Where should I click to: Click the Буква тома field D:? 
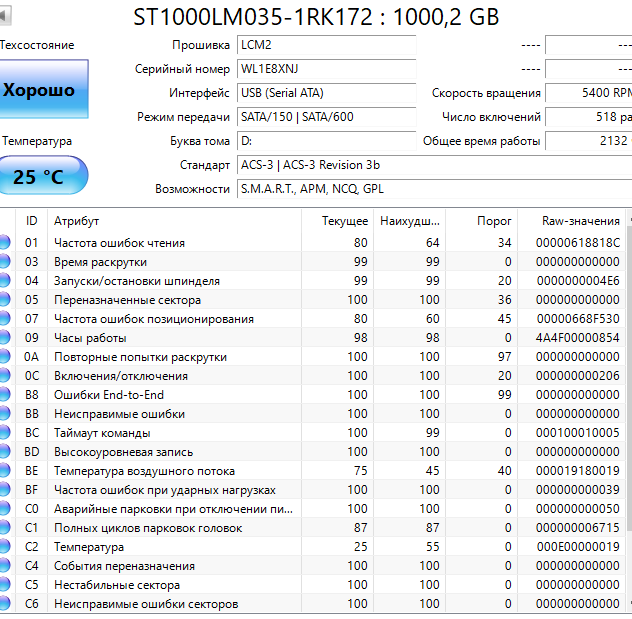326,141
